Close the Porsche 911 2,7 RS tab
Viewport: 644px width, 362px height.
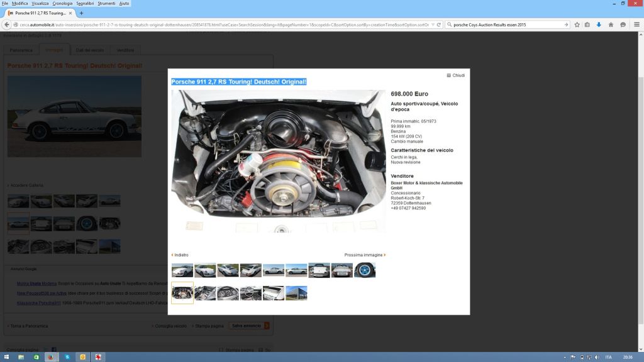pyautogui.click(x=70, y=13)
